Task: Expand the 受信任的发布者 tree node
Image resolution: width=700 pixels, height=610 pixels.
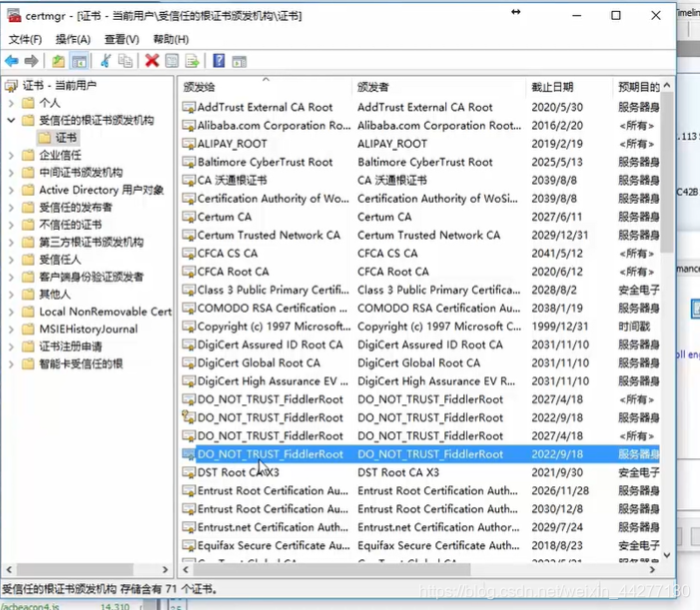Action: point(11,208)
